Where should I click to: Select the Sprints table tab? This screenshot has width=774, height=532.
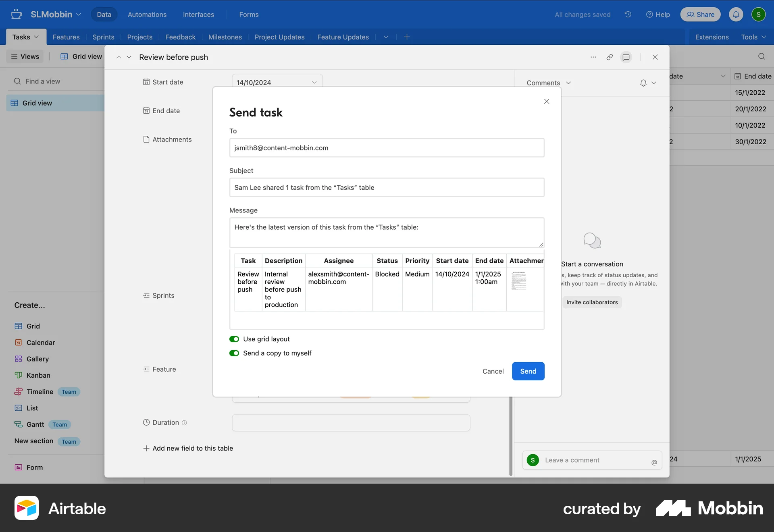coord(103,37)
